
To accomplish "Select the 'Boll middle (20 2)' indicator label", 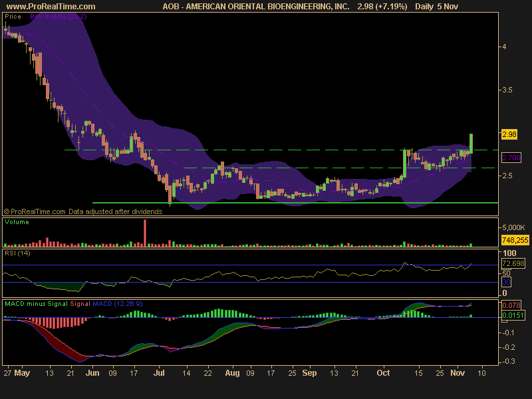I will coord(59,16).
